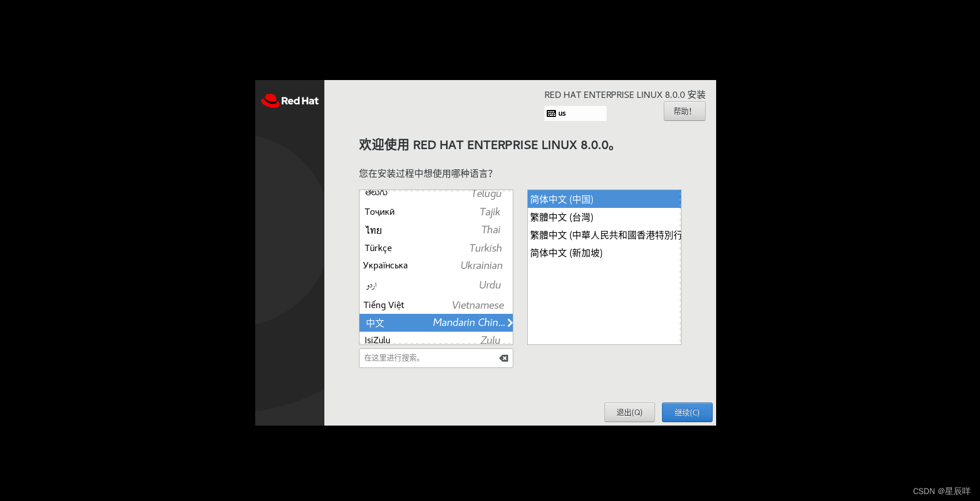Click the Red Hat logo in the sidebar

[x=290, y=101]
